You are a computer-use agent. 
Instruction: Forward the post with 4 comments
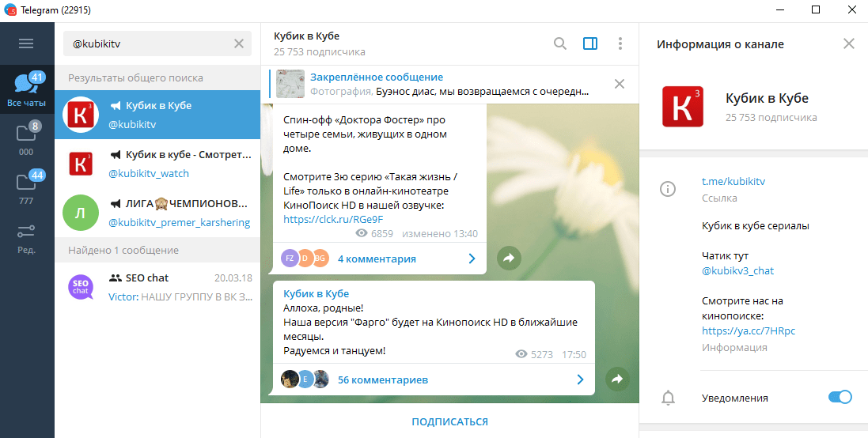tap(509, 258)
